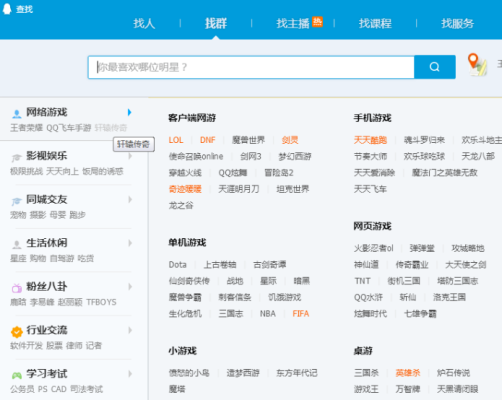Image resolution: width=502 pixels, height=400 pixels.
Task: Open the NBA link
Action: (268, 314)
